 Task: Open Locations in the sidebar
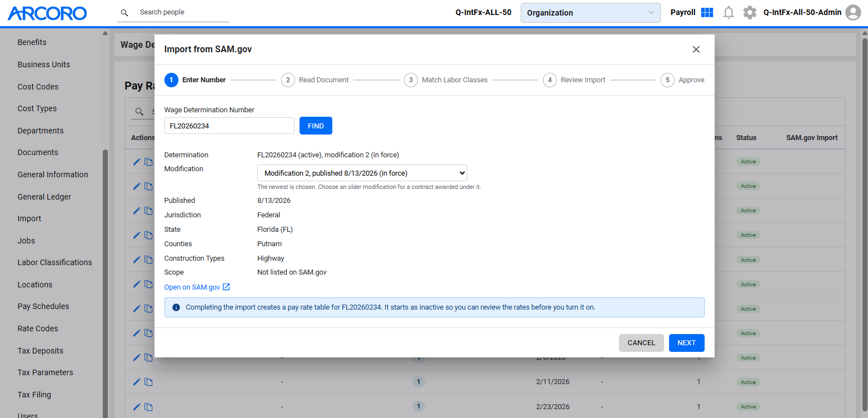(x=35, y=285)
